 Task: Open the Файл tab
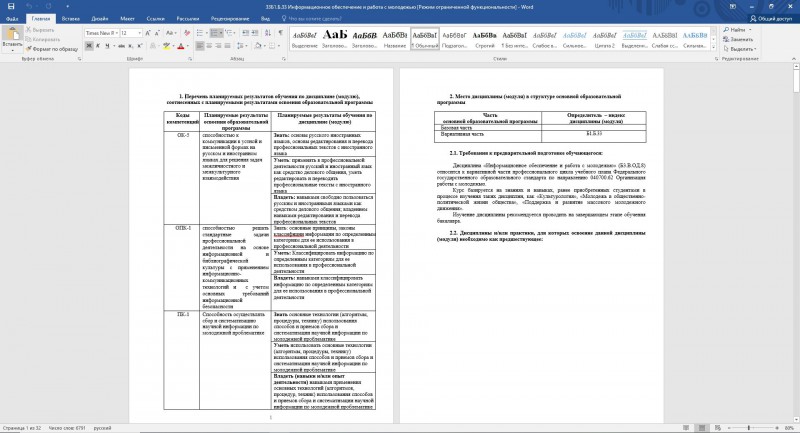tap(12, 19)
